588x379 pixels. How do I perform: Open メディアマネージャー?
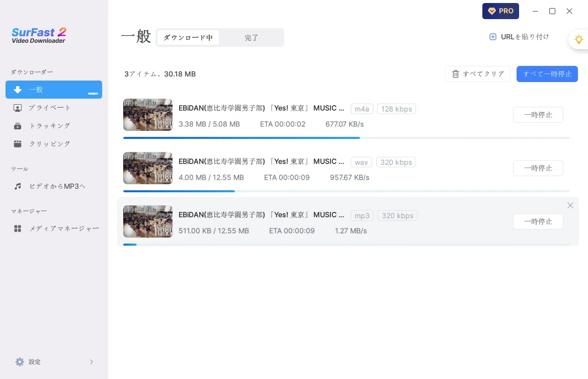[54, 229]
